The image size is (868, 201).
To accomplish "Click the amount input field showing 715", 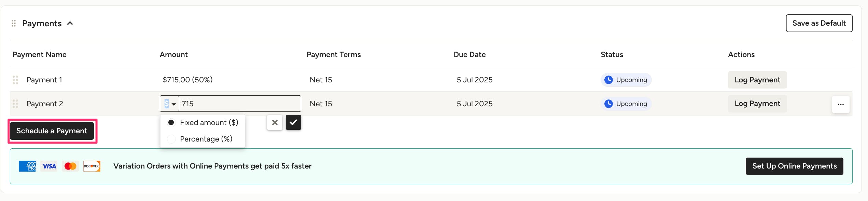I will point(239,104).
